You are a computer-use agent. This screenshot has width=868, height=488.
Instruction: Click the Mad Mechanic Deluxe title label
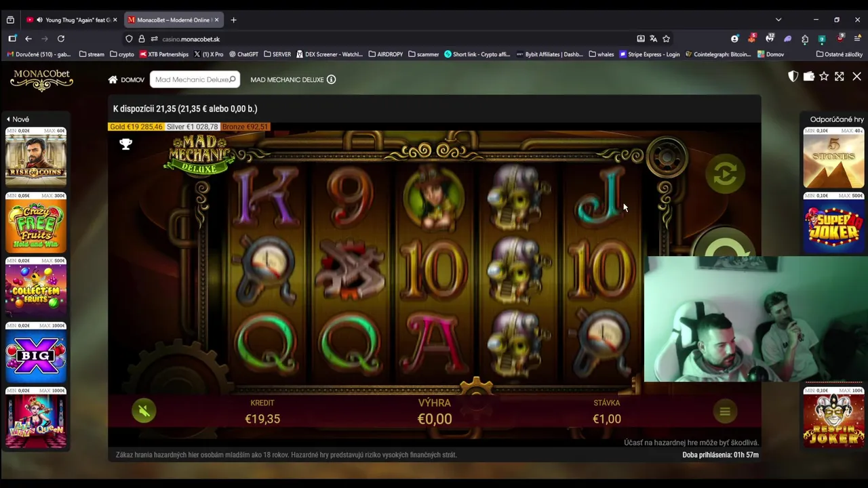287,79
